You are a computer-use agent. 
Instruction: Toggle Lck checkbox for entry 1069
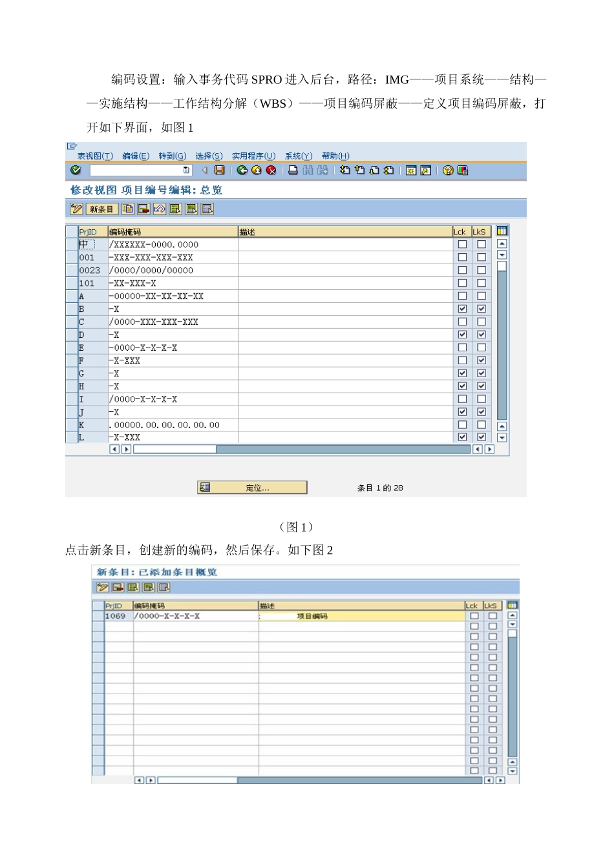click(474, 616)
